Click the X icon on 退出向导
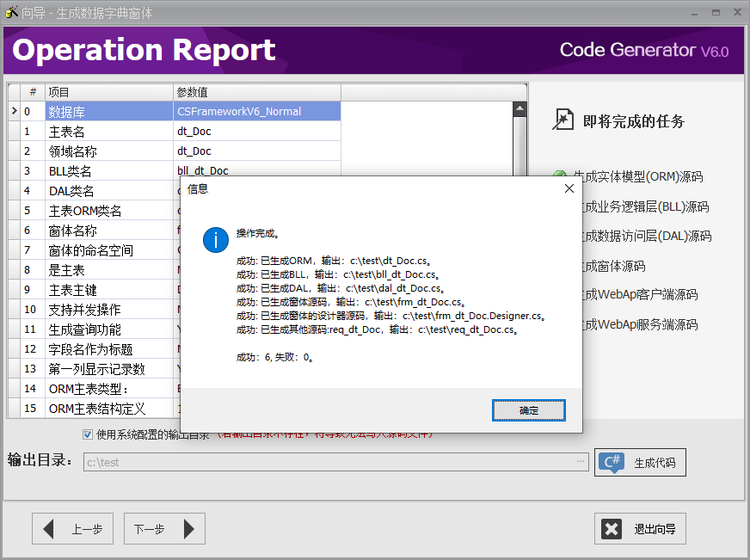750x560 pixels. point(612,529)
